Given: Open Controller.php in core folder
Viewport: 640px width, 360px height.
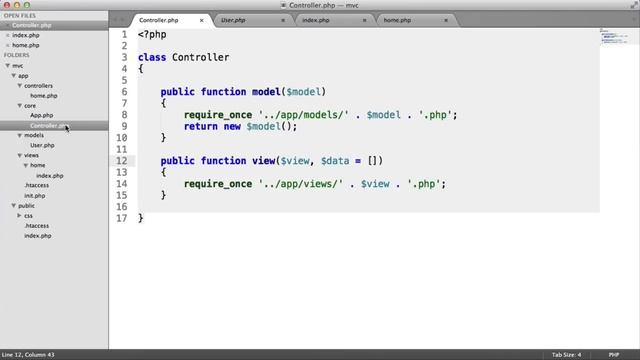Looking at the screenshot, I should (x=49, y=126).
